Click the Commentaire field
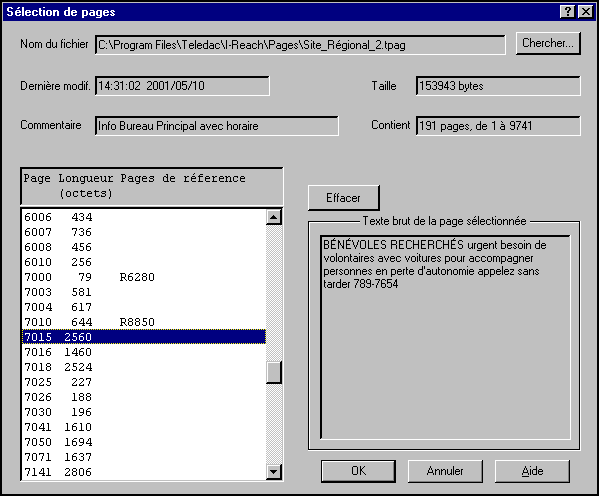Screen dimensions: 599x496 coord(216,126)
